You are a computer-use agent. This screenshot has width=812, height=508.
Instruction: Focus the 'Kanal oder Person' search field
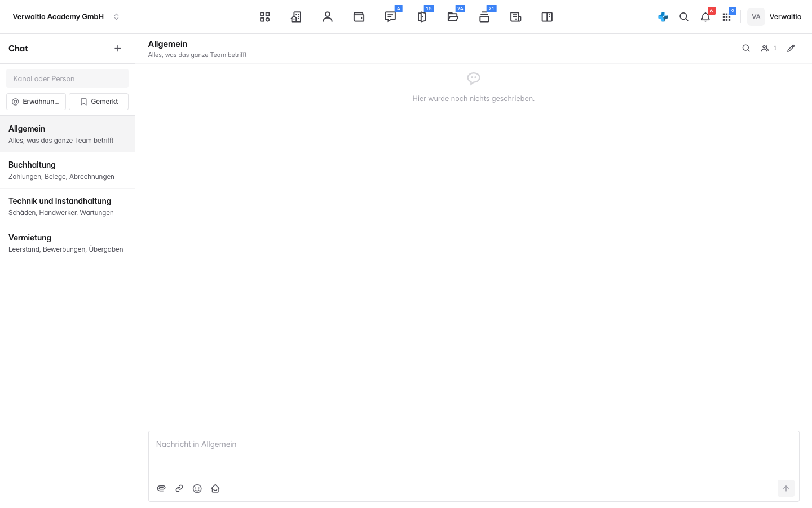click(x=67, y=78)
